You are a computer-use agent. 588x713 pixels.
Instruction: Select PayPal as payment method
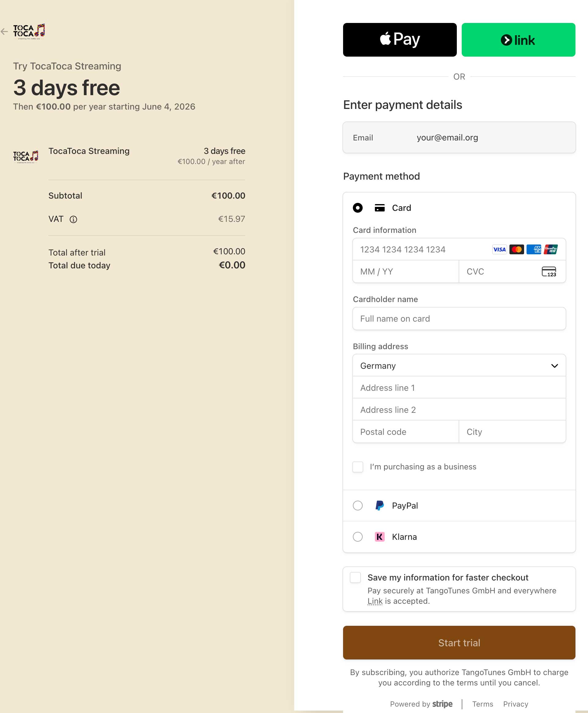[x=358, y=506]
